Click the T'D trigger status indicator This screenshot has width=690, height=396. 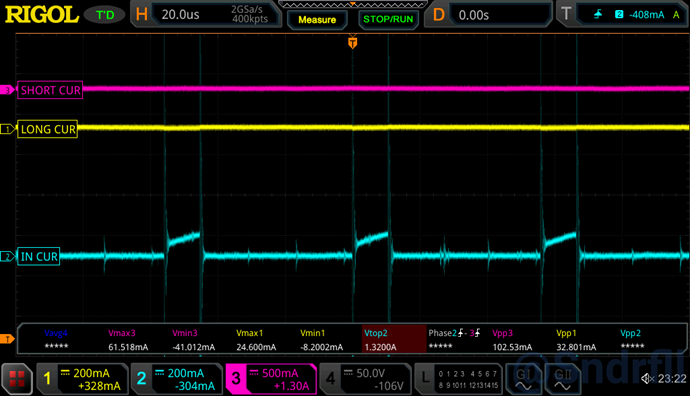pyautogui.click(x=105, y=15)
